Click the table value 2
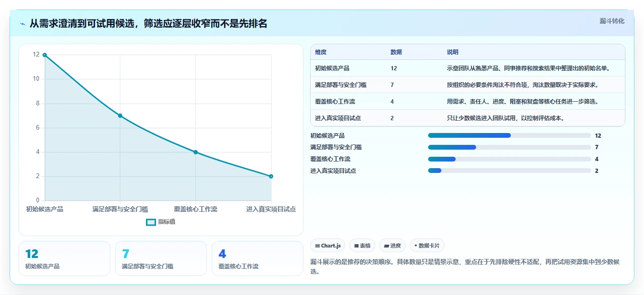 [392, 118]
